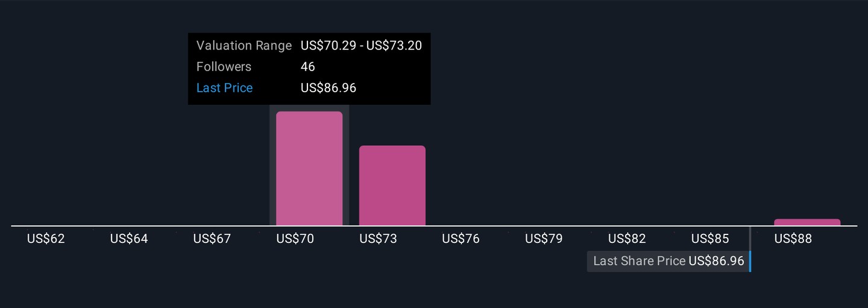Select the US$73 valuation bar
This screenshot has width=868, height=308.
392,186
